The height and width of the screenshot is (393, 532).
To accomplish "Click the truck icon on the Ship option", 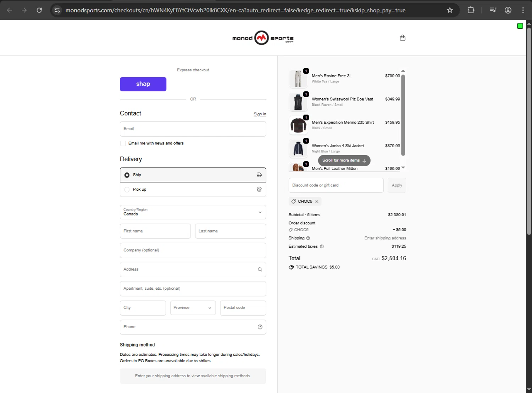I will [259, 175].
